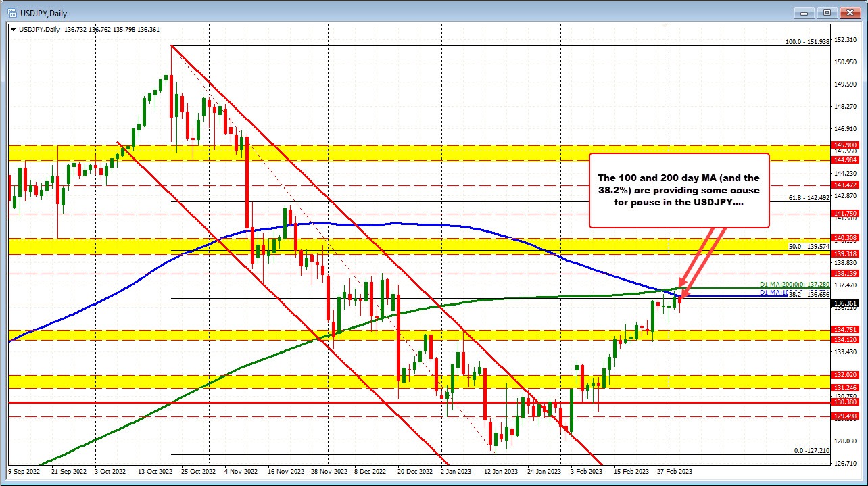Click the restore window button

pos(826,12)
